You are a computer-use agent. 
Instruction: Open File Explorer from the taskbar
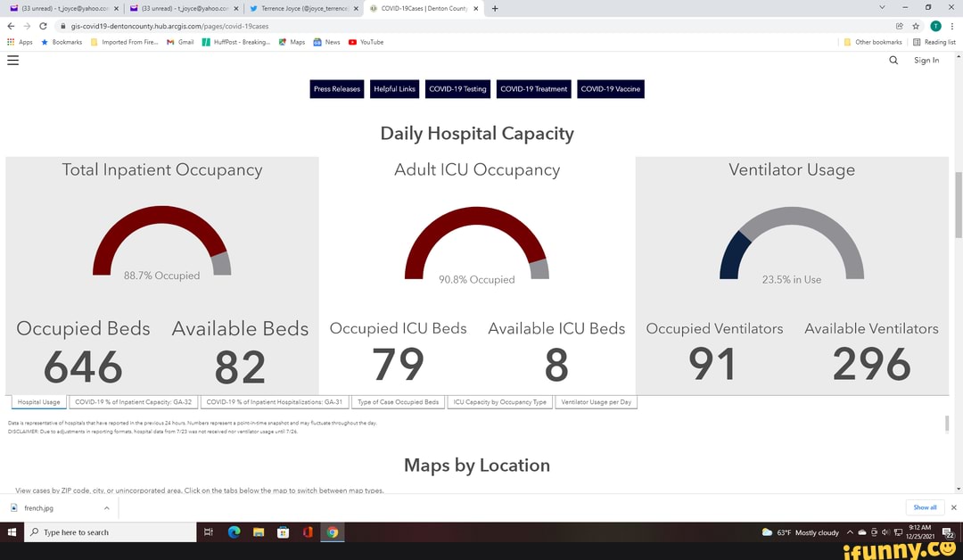[x=259, y=532]
